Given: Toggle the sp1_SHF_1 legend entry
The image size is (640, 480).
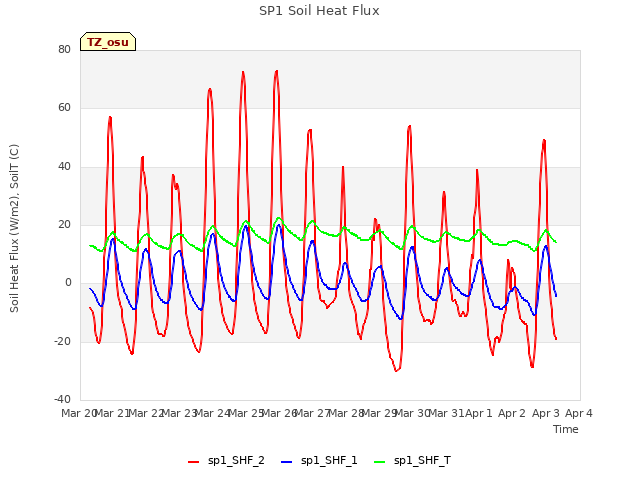Looking at the screenshot, I should [x=319, y=460].
